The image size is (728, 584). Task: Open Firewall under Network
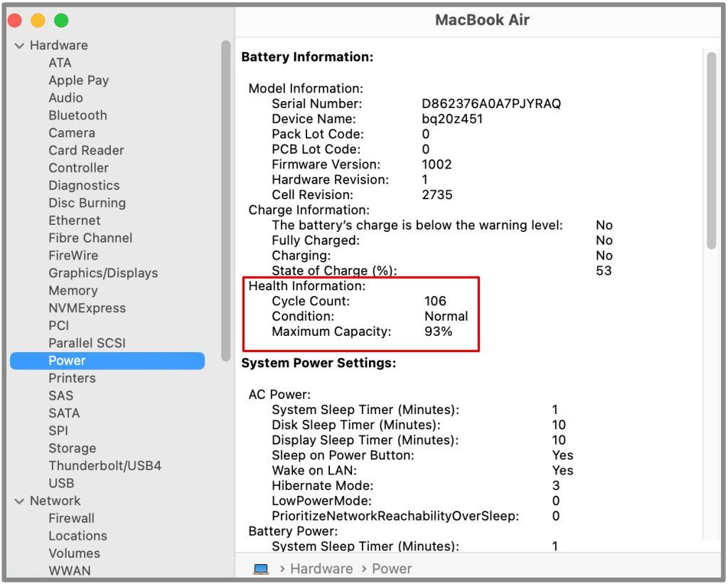coord(72,519)
